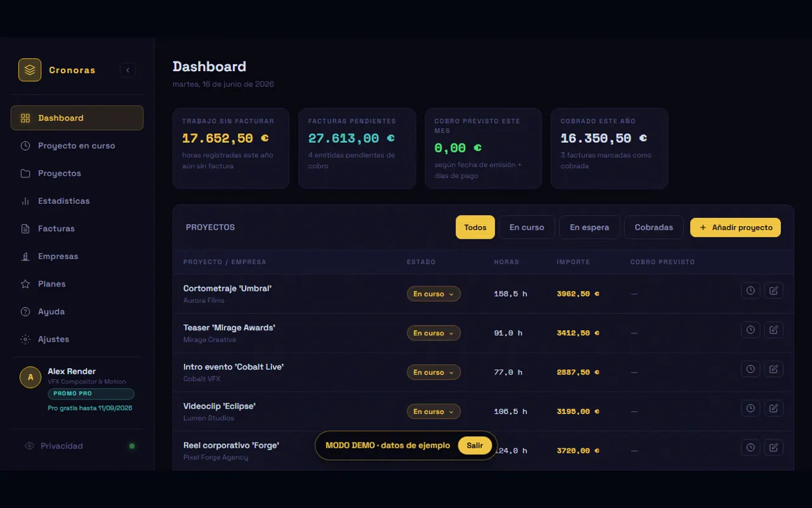Click edit icon in Reel corporativo 'Forge' row
Viewport: 812px width, 508px height.
click(x=773, y=448)
